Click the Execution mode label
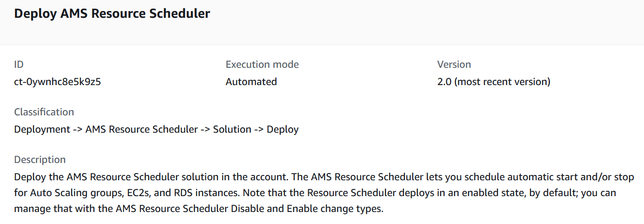The width and height of the screenshot is (644, 224). pyautogui.click(x=262, y=64)
